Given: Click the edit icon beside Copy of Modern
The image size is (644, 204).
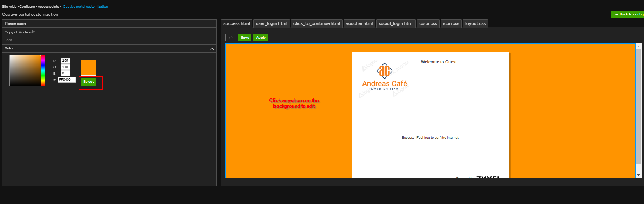Looking at the screenshot, I should [x=34, y=32].
